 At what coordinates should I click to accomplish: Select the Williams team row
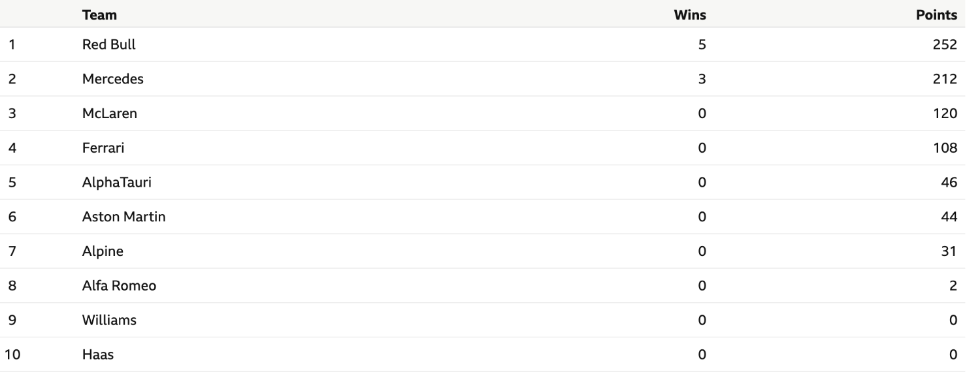pos(485,320)
